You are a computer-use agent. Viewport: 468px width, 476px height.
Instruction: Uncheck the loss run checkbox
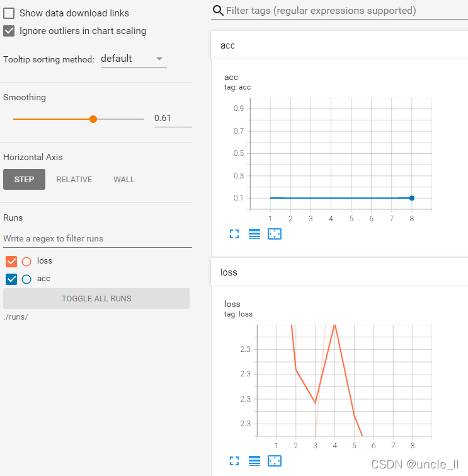click(11, 262)
